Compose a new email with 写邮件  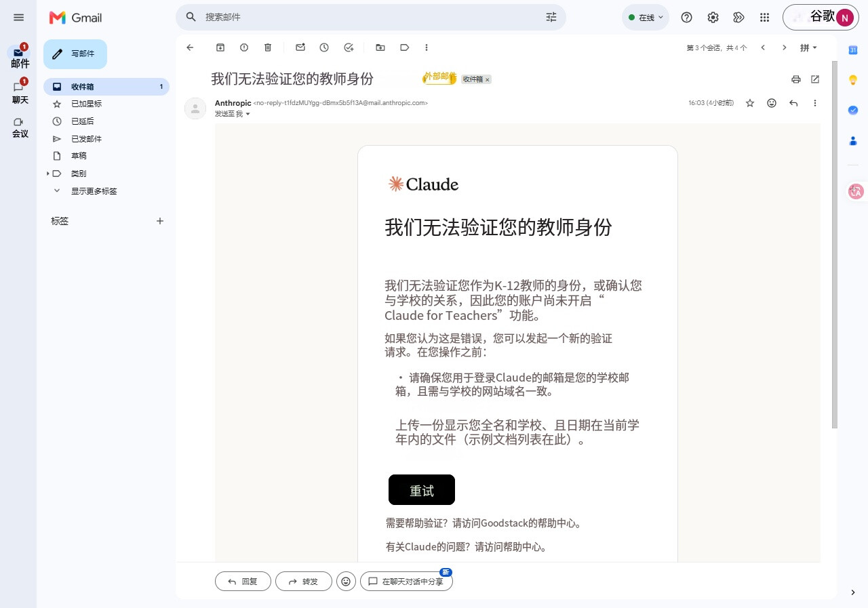tap(75, 54)
